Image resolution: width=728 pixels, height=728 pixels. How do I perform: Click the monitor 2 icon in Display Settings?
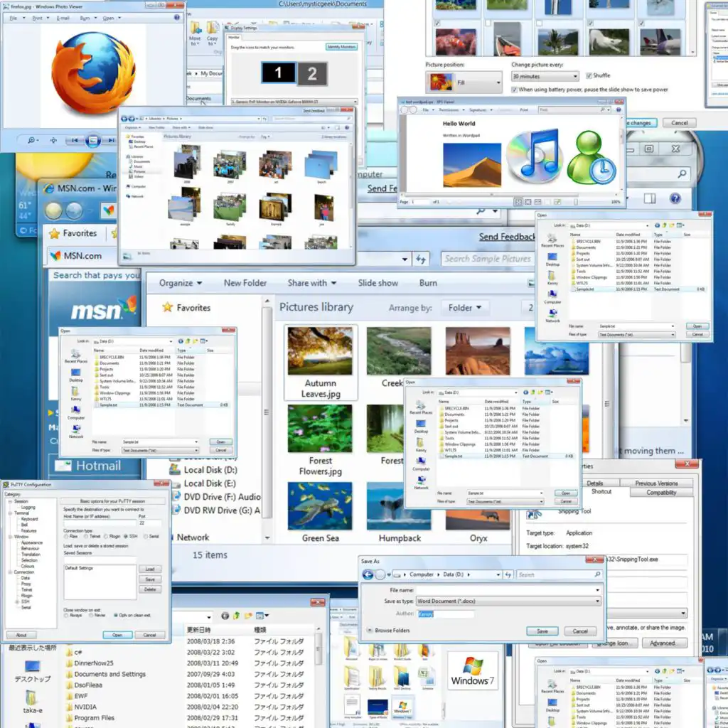point(312,73)
